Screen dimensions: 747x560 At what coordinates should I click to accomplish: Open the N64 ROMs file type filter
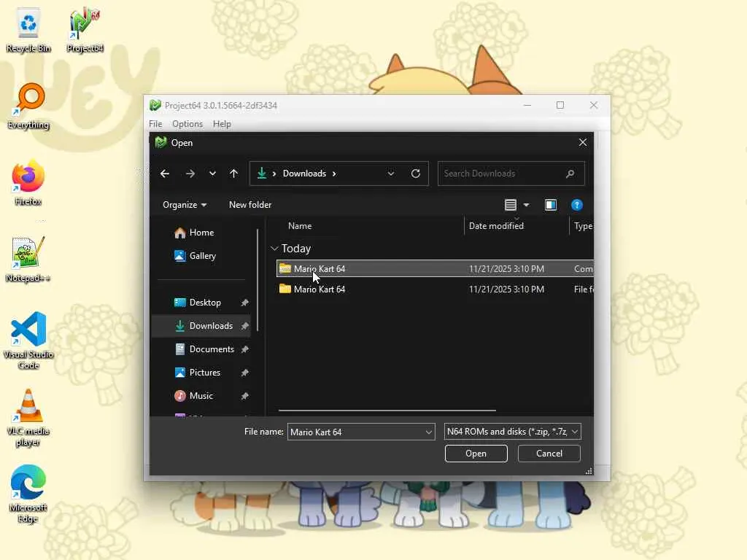pyautogui.click(x=512, y=432)
